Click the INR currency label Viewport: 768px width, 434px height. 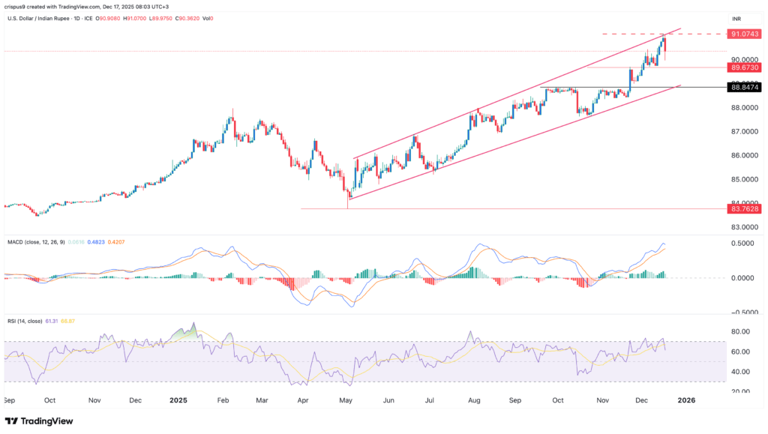[x=736, y=18]
